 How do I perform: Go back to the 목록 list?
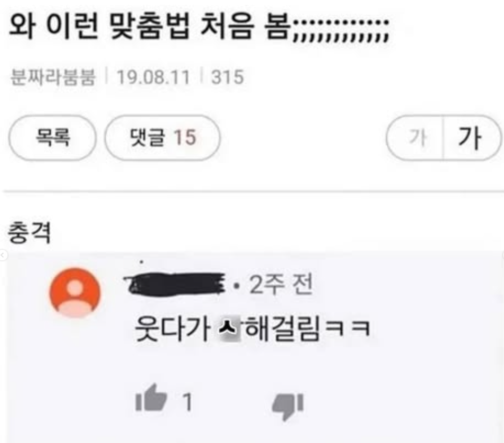(x=52, y=137)
